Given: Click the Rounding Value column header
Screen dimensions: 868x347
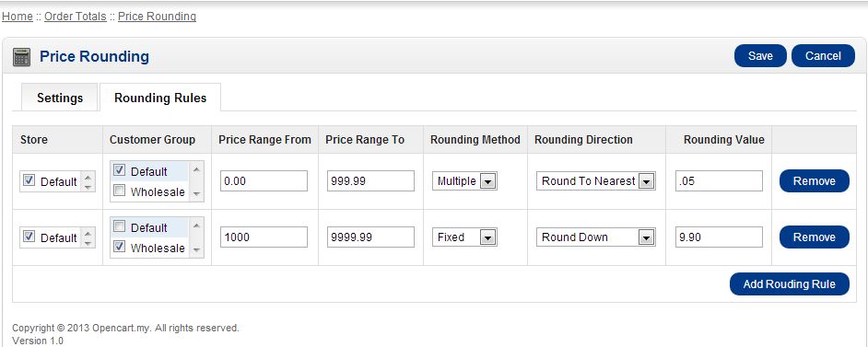Looking at the screenshot, I should coord(724,140).
